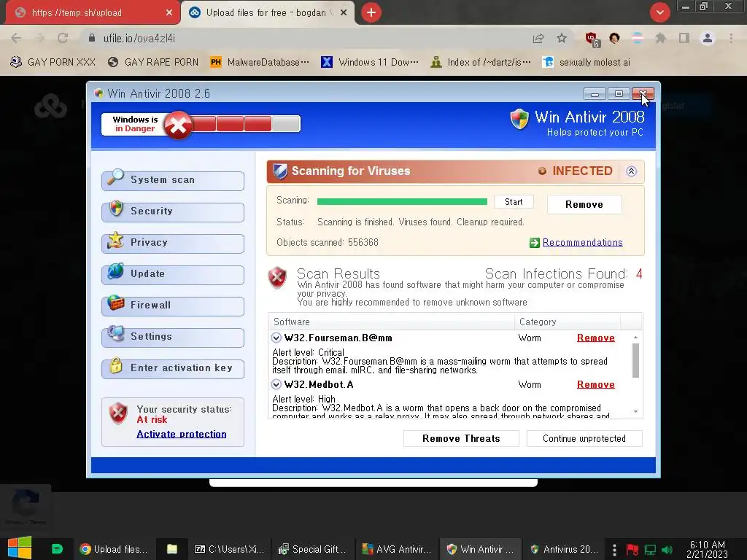
Task: Maximize the Win Antivir 2008 window
Action: pos(619,94)
